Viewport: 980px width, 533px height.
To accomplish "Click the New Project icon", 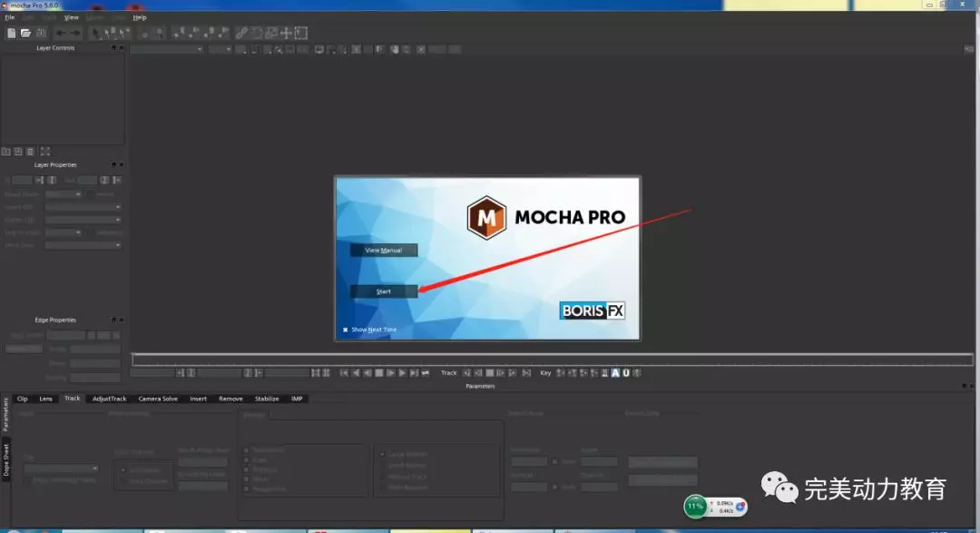I will coord(11,34).
